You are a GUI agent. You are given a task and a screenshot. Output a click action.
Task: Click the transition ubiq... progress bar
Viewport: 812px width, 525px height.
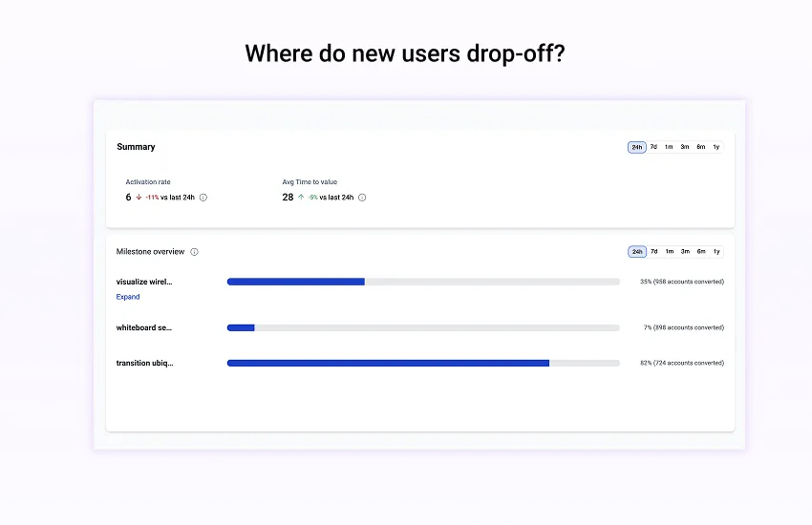[x=423, y=363]
